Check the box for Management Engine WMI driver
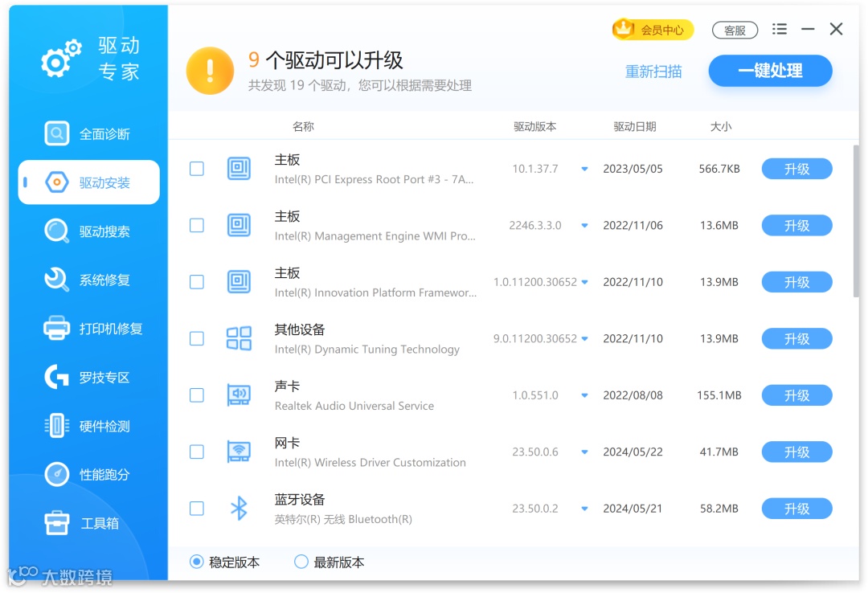This screenshot has width=868, height=593. [197, 225]
